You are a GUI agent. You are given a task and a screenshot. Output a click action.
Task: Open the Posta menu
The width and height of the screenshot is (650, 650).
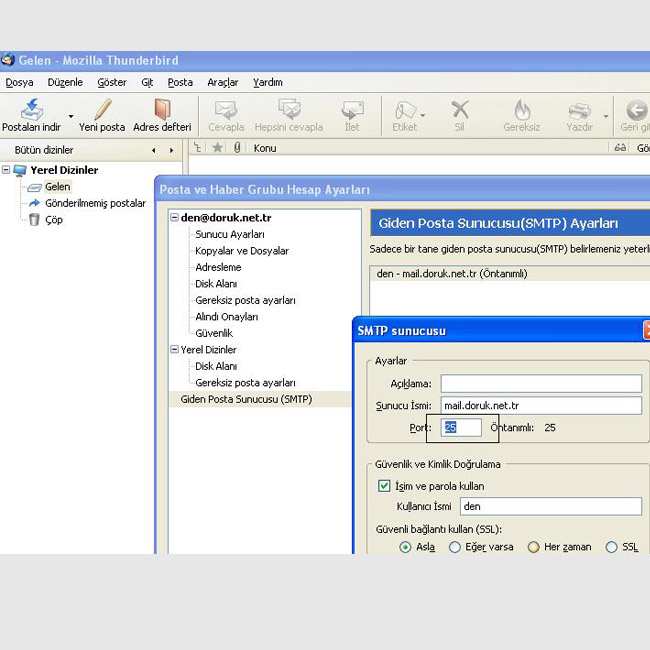tap(180, 82)
